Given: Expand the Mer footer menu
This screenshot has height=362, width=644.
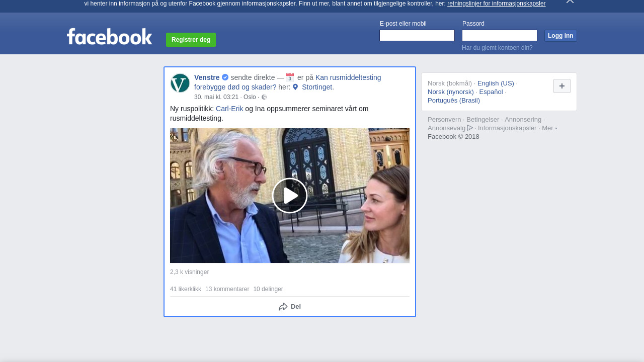Looking at the screenshot, I should tap(549, 128).
